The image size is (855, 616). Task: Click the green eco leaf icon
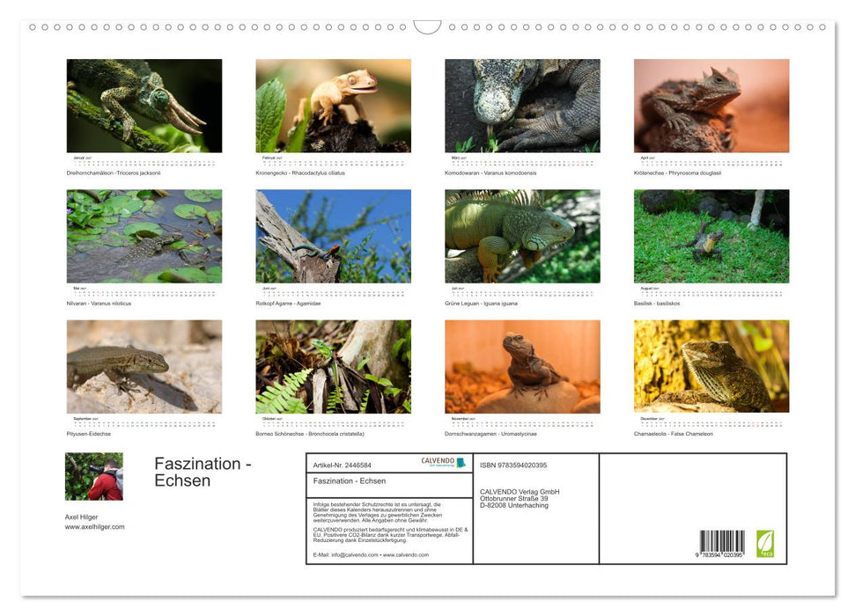[764, 544]
